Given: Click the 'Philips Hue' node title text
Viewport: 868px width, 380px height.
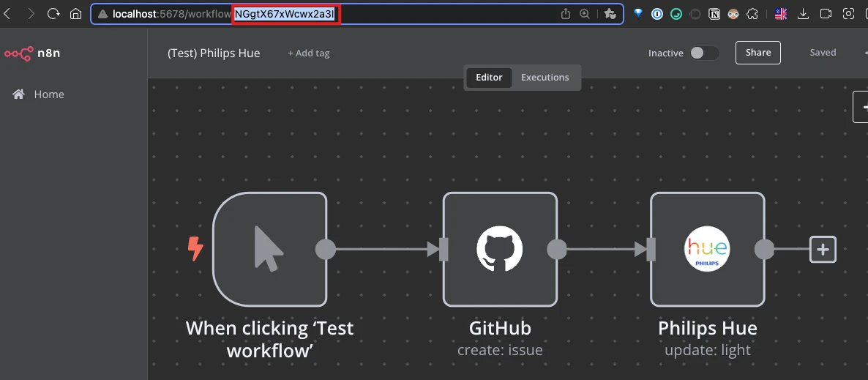Looking at the screenshot, I should [708, 328].
